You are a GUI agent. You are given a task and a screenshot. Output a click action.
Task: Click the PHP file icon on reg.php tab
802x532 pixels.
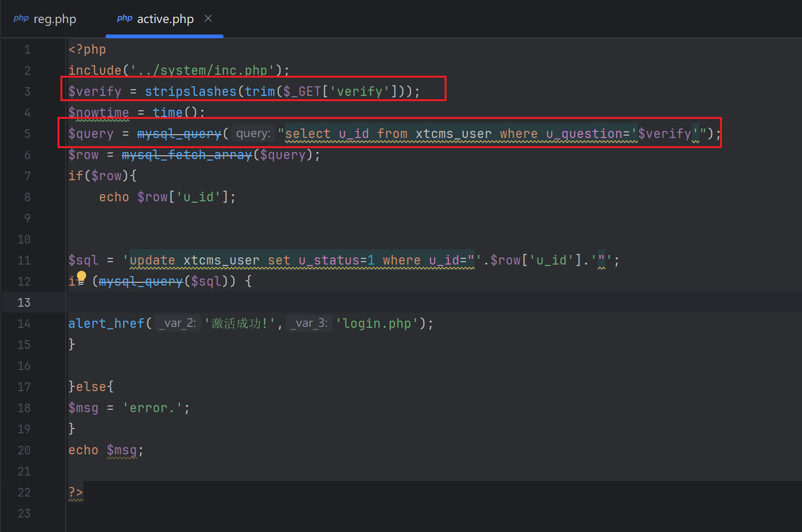tap(21, 18)
